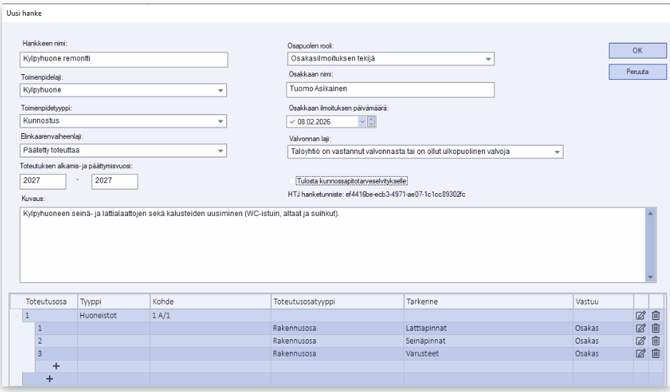Screen dimensions: 670x392
Task: Select Osakas in the Lattiapinnat row
Action: tap(603, 328)
